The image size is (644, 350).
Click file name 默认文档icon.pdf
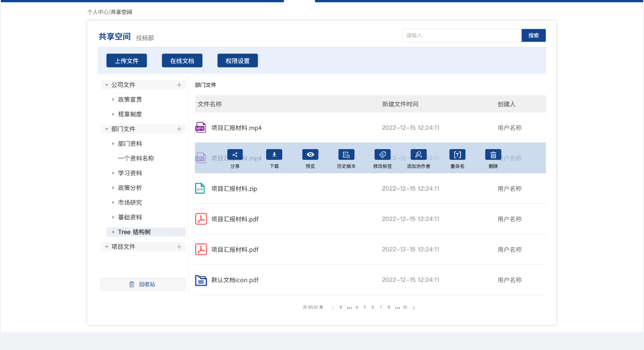point(235,280)
